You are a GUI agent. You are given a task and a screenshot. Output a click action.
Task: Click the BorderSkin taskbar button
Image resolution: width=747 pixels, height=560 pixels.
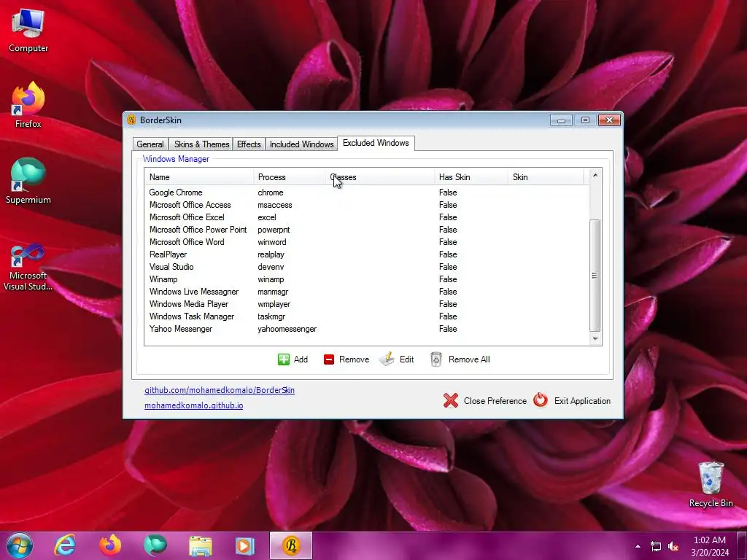point(291,545)
